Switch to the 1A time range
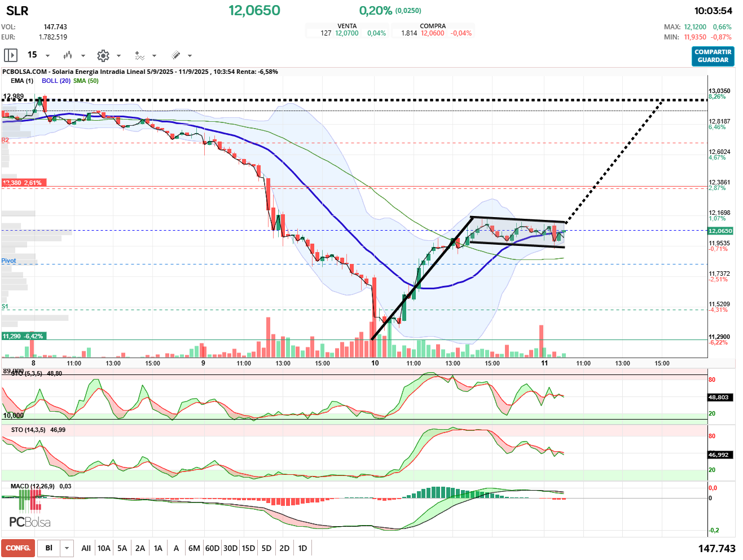The width and height of the screenshot is (743, 560). pos(158,548)
